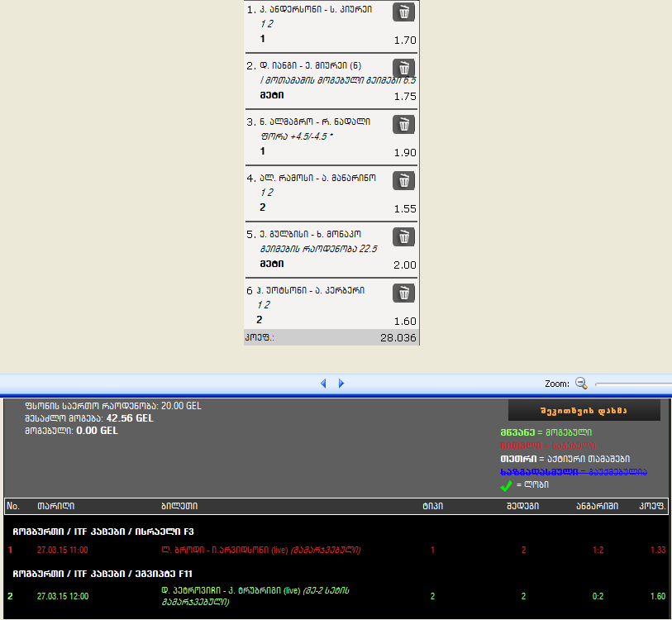Click coefficient 1.33 in red row

click(x=658, y=550)
